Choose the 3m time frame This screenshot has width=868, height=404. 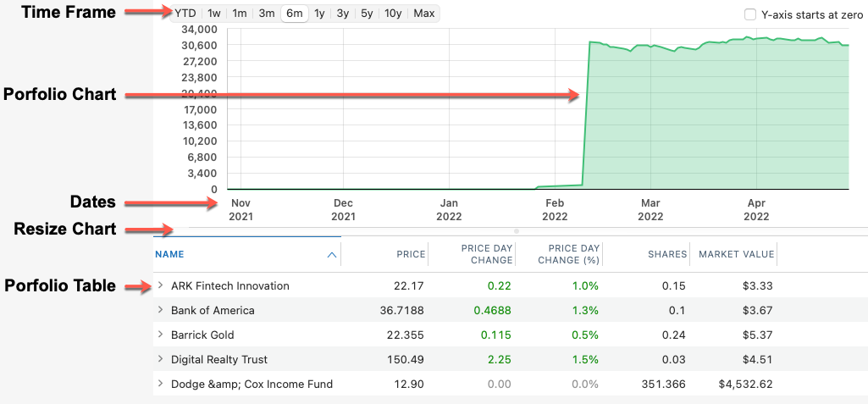pos(267,14)
